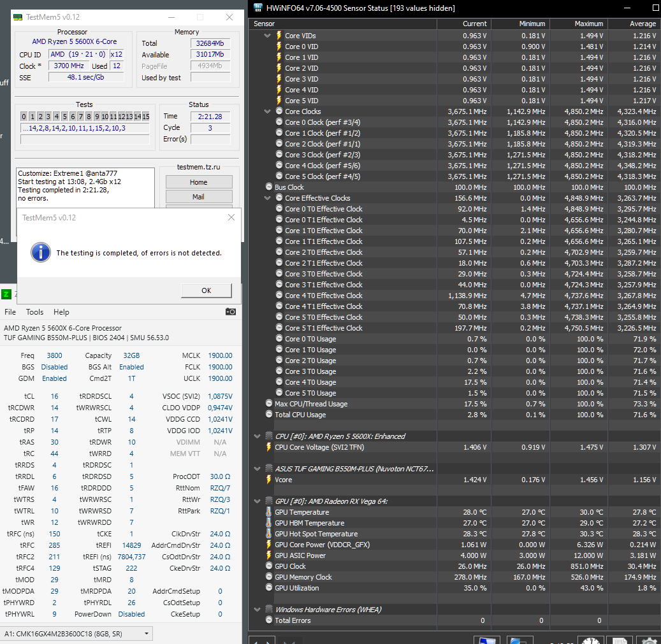Open the A1: CMK16GX4M2B3600C18 memory module dropdown
The image size is (661, 644).
(76, 633)
